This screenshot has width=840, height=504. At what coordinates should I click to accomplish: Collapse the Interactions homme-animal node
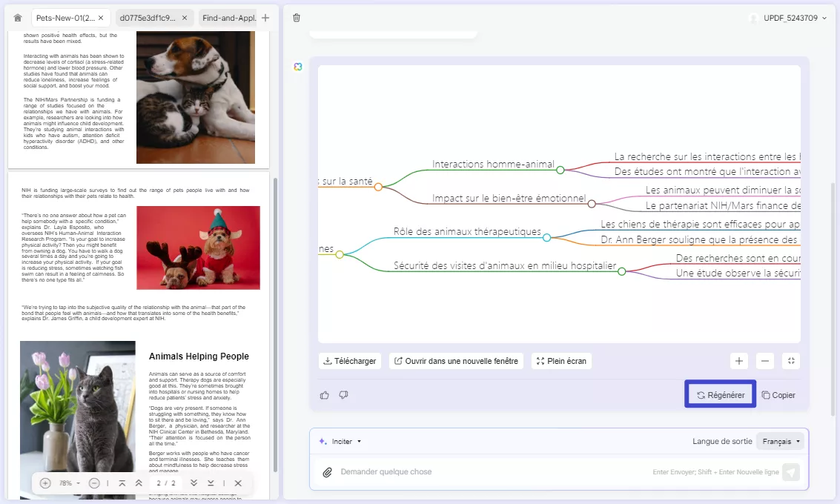(560, 170)
